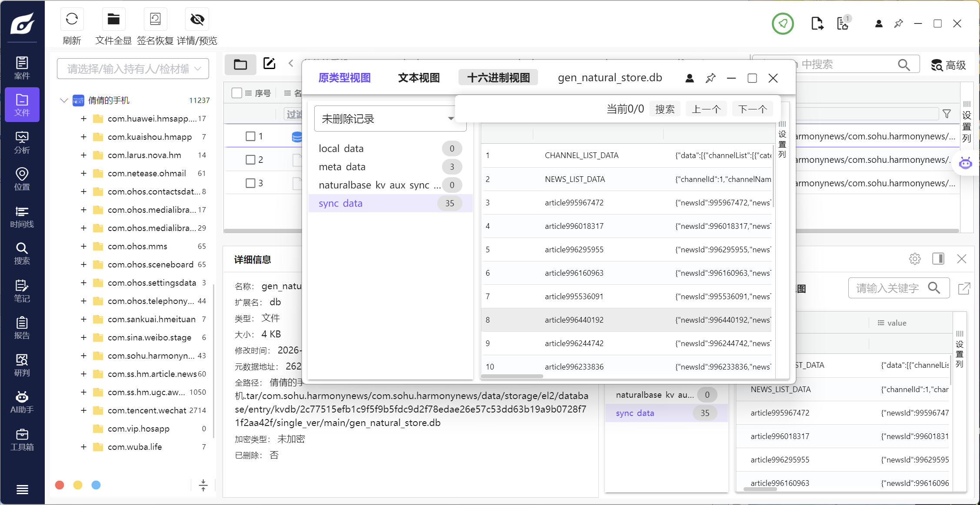Click the 高级 advanced search button

[x=948, y=65]
